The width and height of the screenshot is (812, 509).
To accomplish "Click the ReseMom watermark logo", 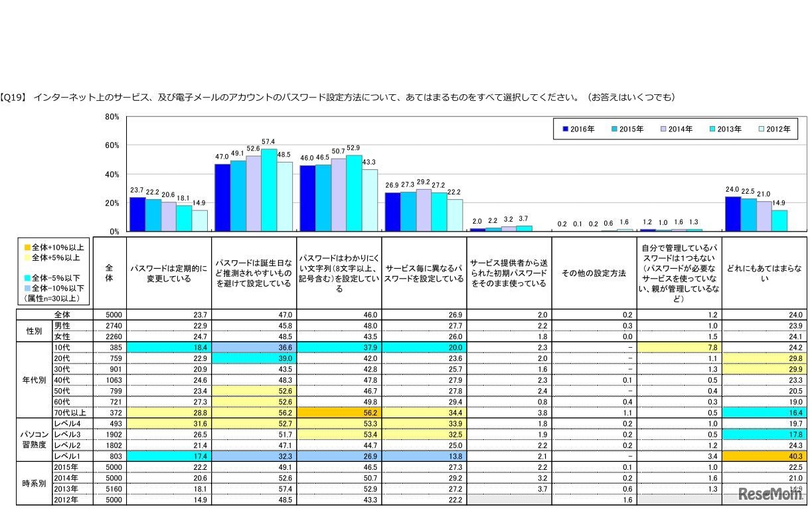I will pos(770,492).
